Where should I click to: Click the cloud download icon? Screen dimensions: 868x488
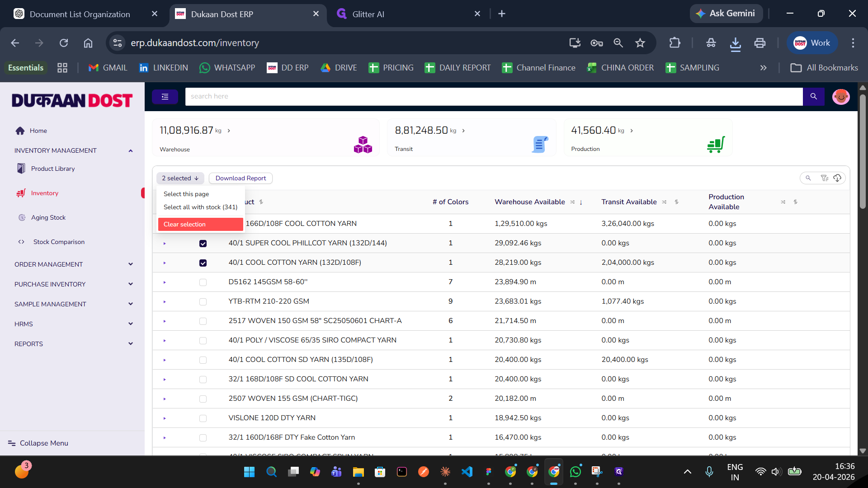tap(837, 178)
